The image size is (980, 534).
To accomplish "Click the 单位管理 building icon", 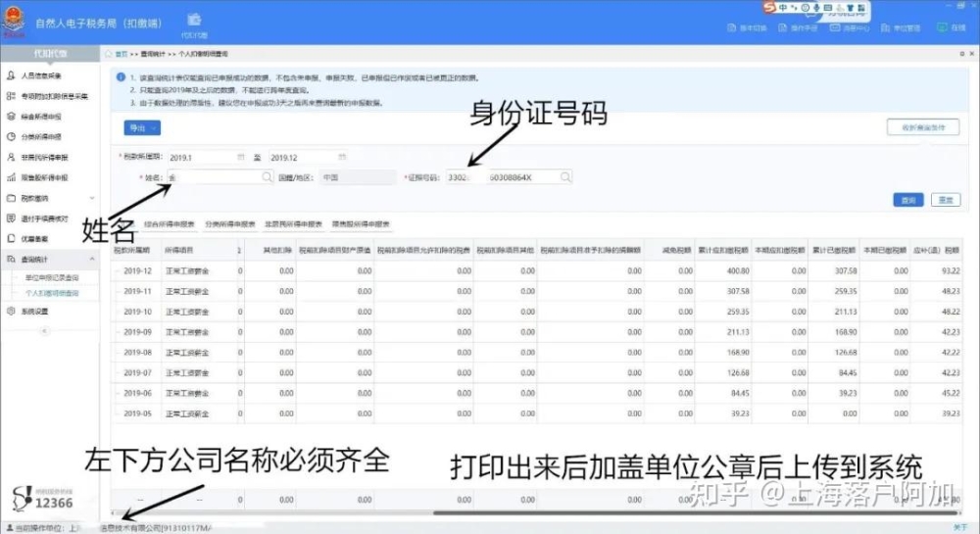I will [885, 28].
